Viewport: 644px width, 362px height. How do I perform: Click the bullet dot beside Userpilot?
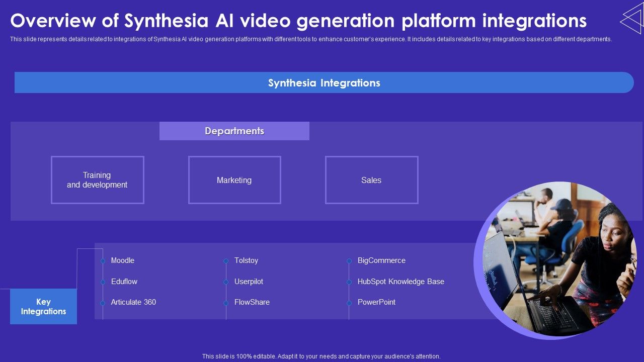point(226,282)
